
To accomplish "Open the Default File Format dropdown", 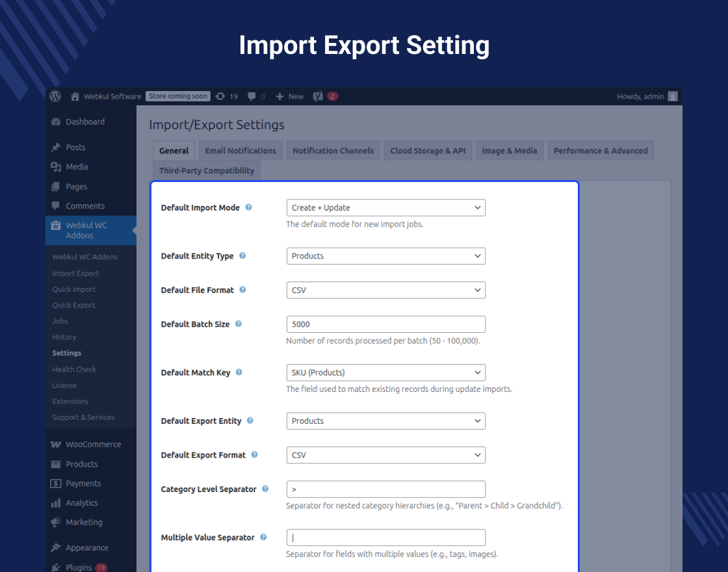I will click(386, 290).
